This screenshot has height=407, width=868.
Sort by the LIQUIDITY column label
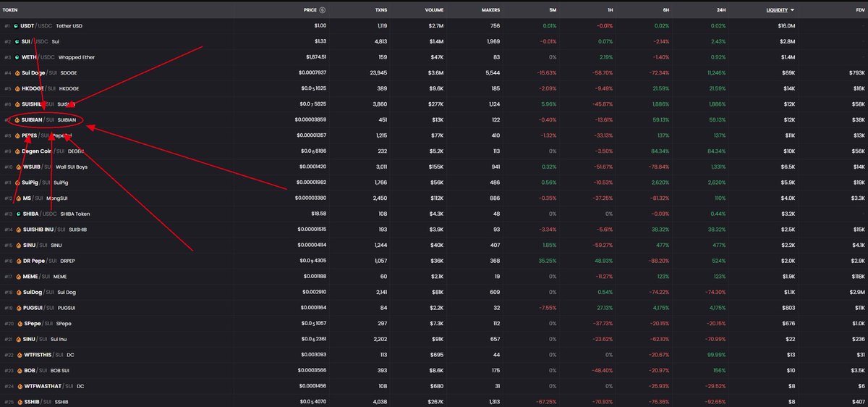tap(777, 10)
